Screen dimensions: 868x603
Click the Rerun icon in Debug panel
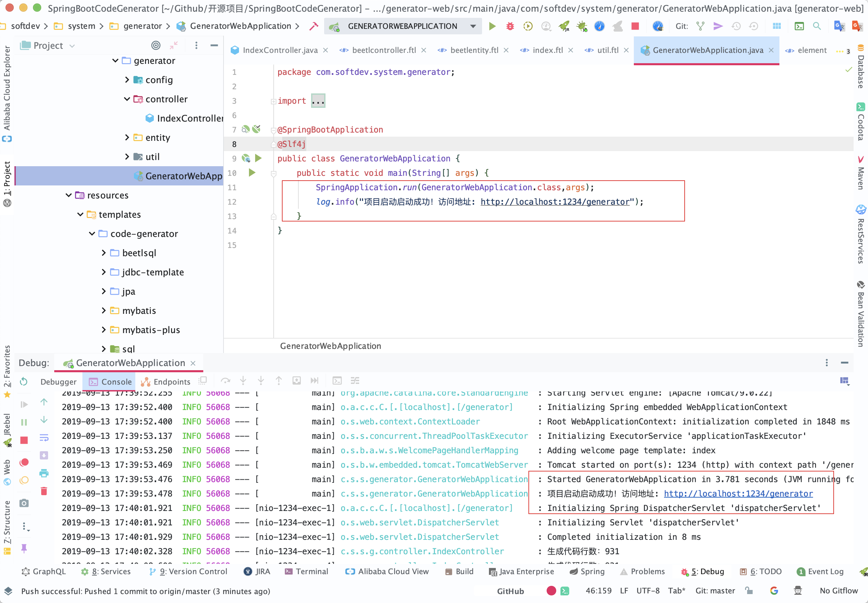tap(24, 381)
